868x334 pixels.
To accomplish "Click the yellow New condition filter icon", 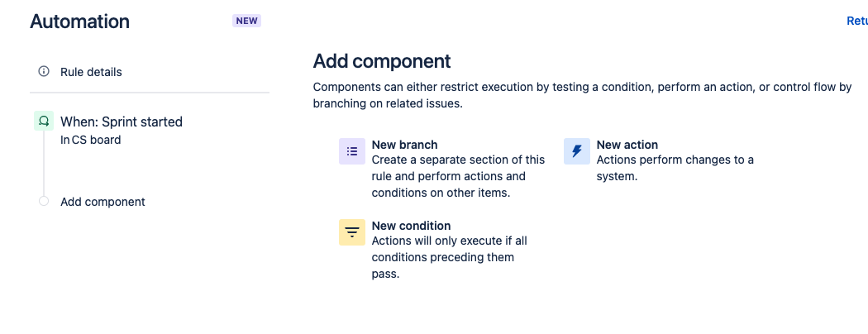I will [x=352, y=232].
